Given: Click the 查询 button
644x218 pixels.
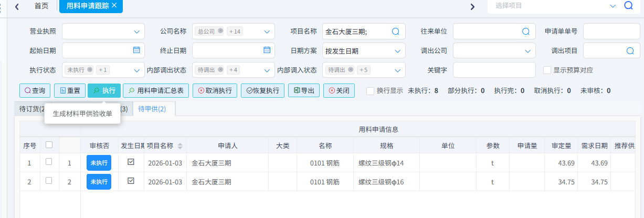Looking at the screenshot, I should pyautogui.click(x=35, y=90).
